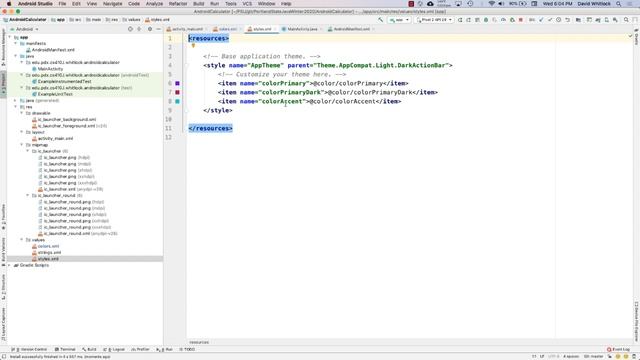This screenshot has height=360, width=640.
Task: Open the VCS menu
Action: tap(247, 4)
